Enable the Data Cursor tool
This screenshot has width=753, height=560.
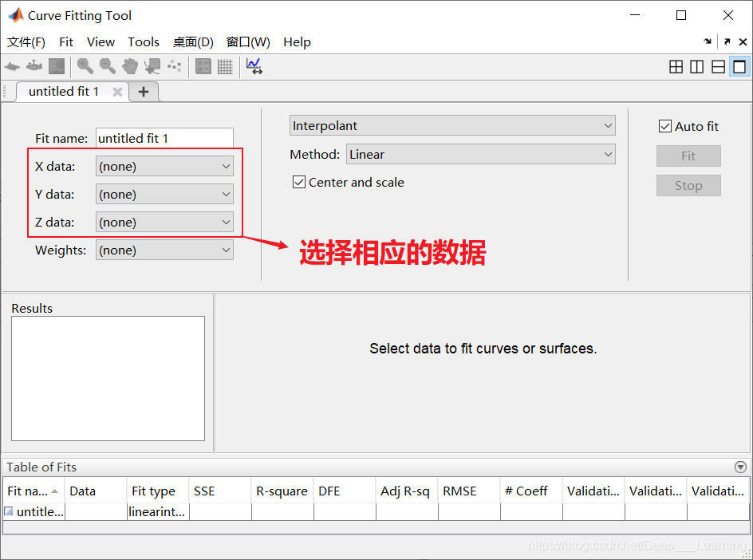(152, 67)
